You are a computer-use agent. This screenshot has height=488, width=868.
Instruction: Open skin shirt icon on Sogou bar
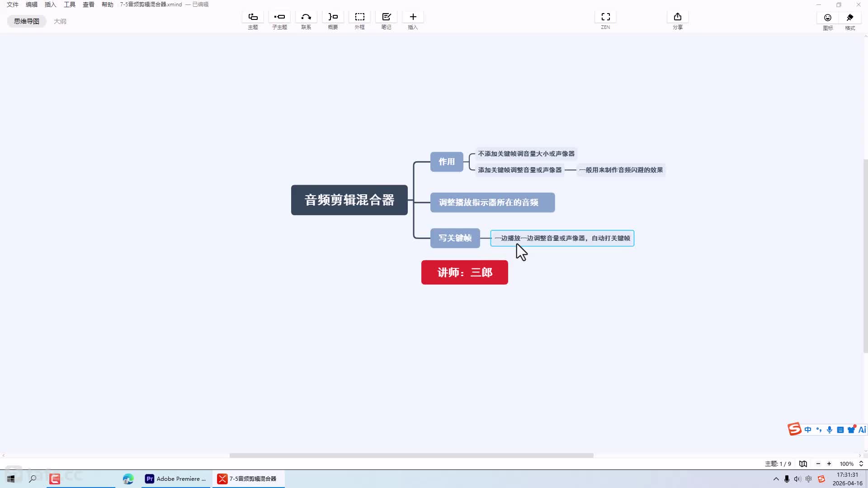tap(852, 430)
